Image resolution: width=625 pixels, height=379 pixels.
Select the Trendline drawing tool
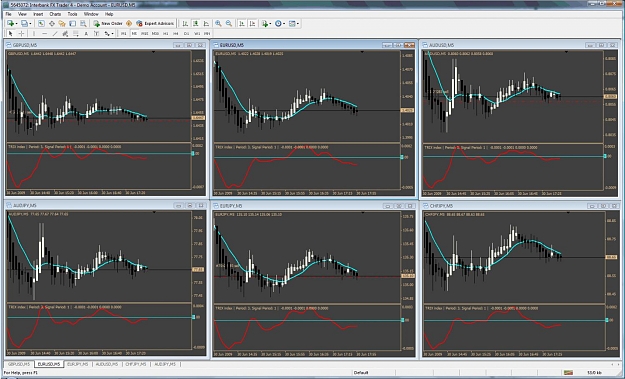(x=55, y=33)
